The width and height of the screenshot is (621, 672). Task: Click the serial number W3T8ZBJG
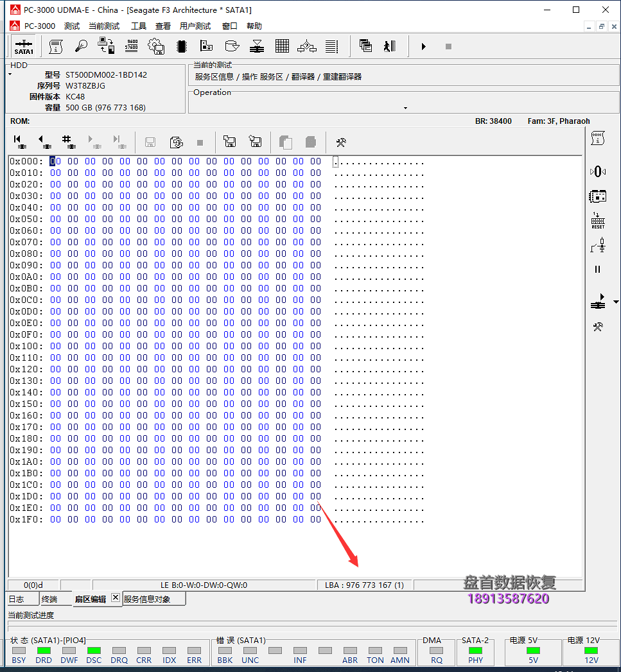tap(85, 86)
